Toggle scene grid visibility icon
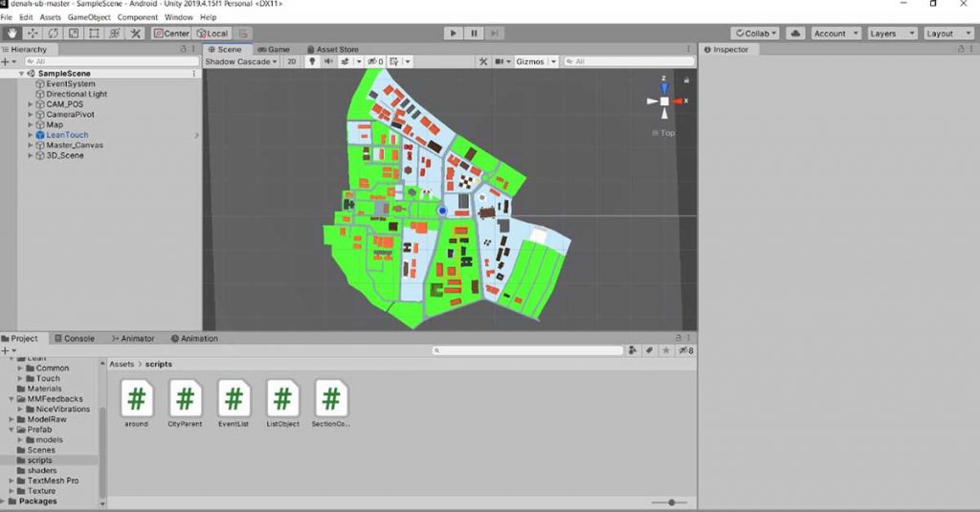 [x=393, y=62]
